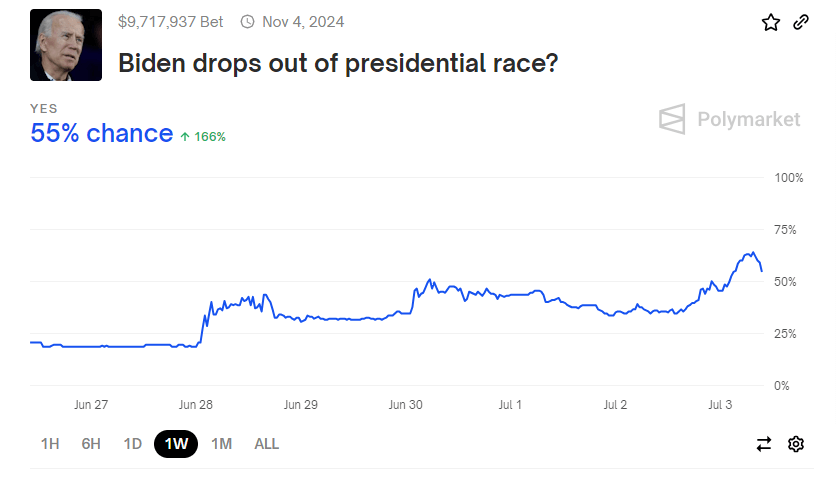This screenshot has height=477, width=837.
Task: Select the 6H time range
Action: [x=91, y=444]
